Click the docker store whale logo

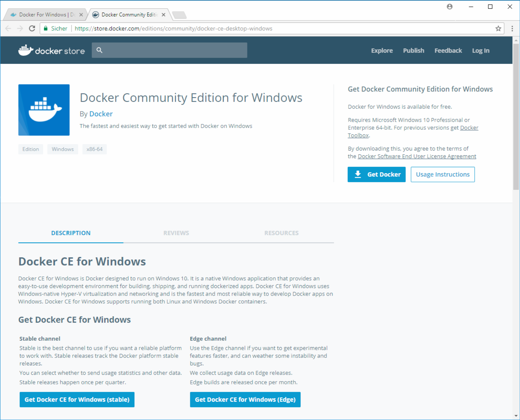tap(51, 50)
